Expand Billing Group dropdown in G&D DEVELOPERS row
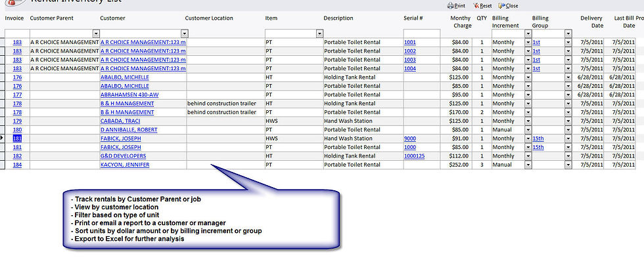 pos(568,156)
